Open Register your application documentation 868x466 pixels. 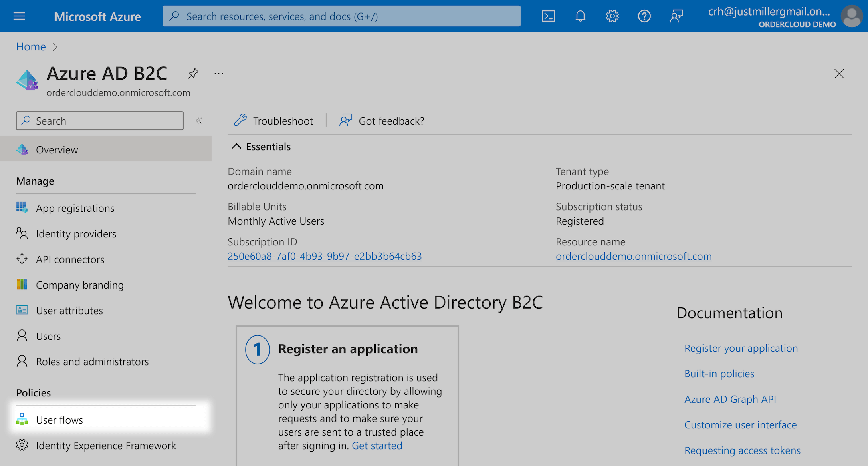(741, 348)
